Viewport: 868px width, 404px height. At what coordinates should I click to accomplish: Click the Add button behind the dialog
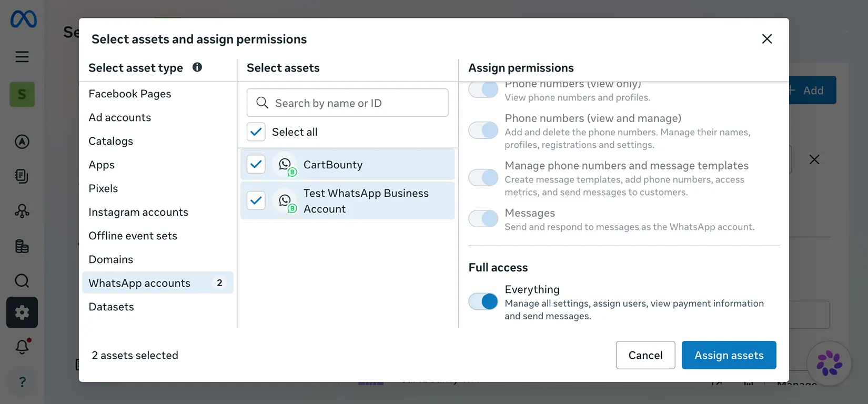click(812, 90)
